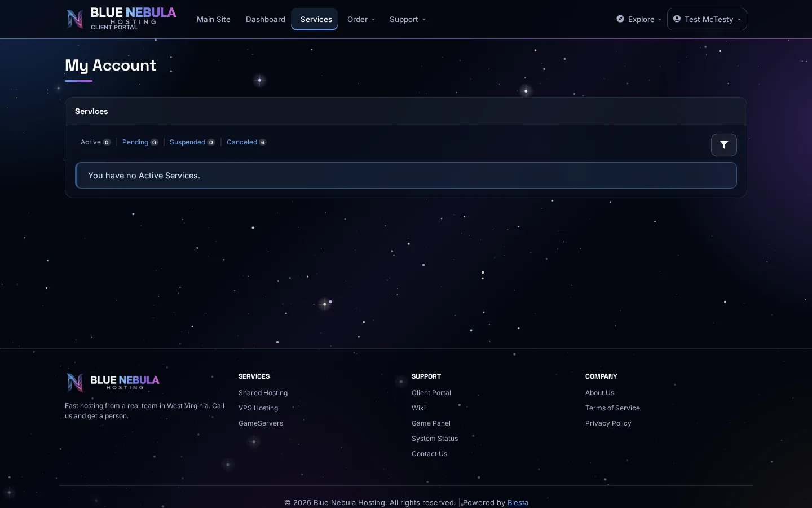View the Canceled services tab
The image size is (812, 508).
(246, 142)
